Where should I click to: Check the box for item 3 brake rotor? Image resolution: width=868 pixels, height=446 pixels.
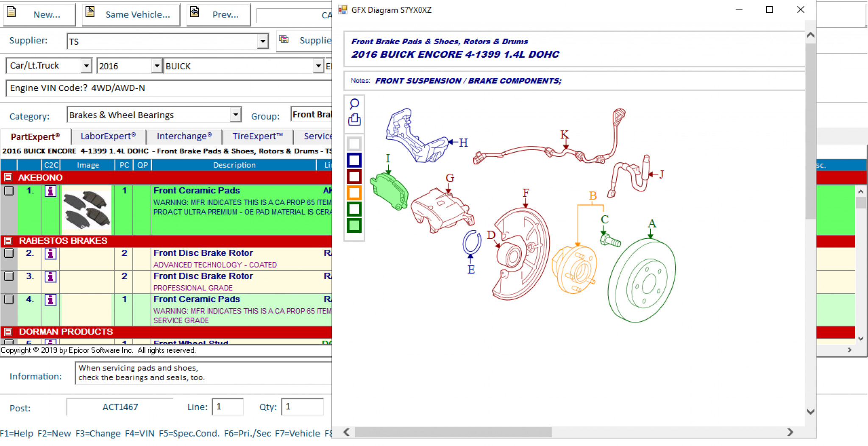(9, 276)
